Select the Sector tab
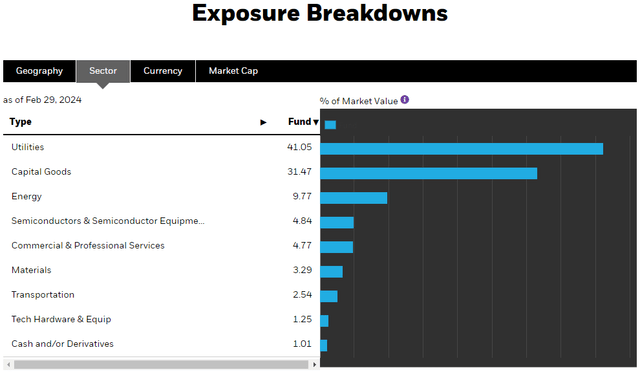This screenshot has height=374, width=640. coord(103,71)
